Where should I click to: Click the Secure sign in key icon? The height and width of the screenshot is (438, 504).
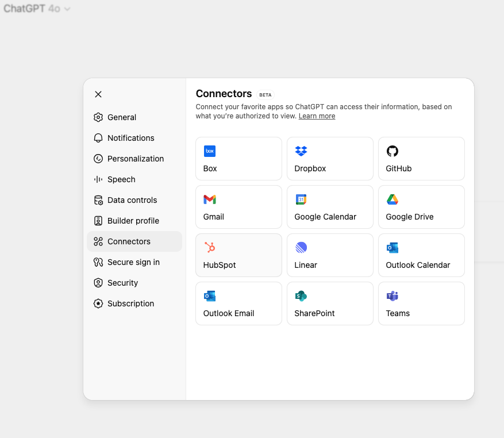click(98, 262)
